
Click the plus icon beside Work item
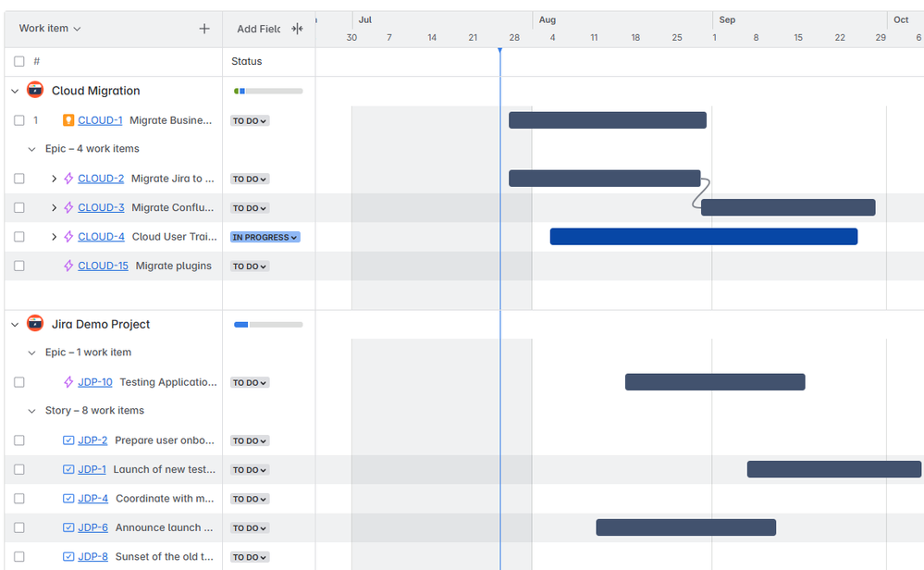coord(203,29)
